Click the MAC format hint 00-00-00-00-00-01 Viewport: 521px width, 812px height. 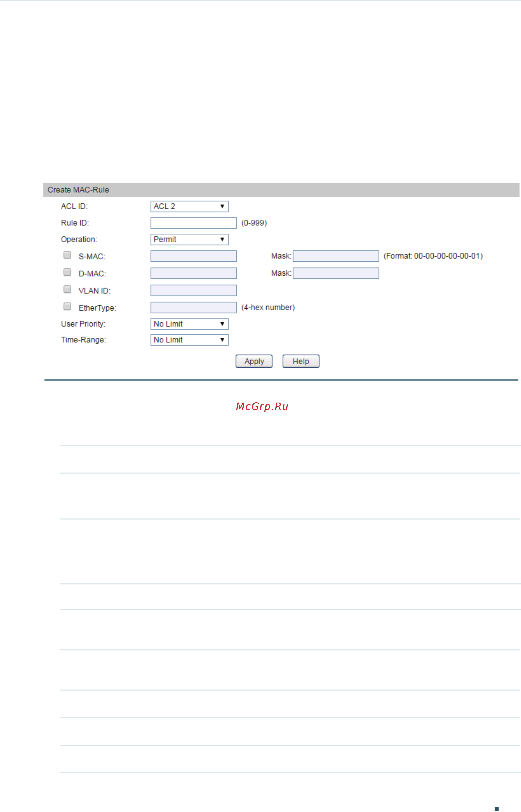[433, 256]
